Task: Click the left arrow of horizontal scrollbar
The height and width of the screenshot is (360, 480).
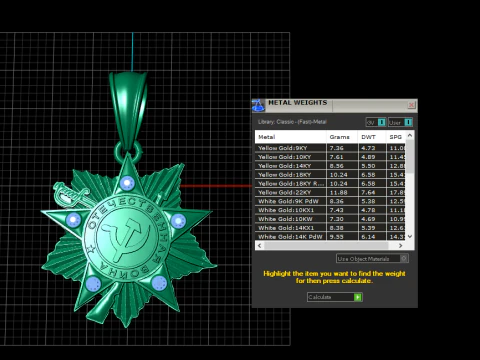Action: click(260, 246)
